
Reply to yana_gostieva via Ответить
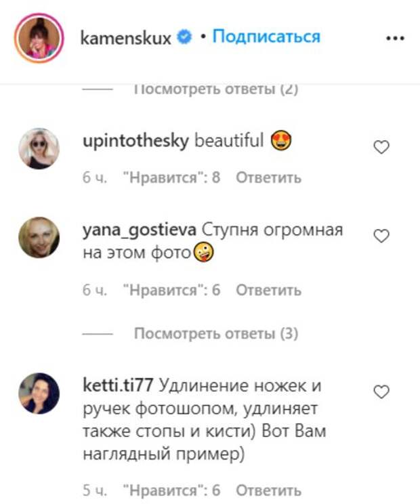tap(269, 290)
